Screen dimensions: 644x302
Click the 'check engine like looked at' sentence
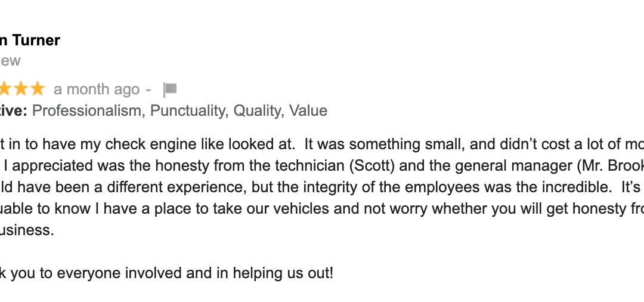148,144
